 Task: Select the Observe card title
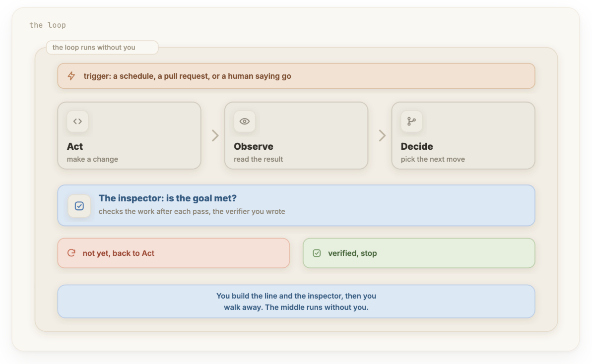[254, 146]
